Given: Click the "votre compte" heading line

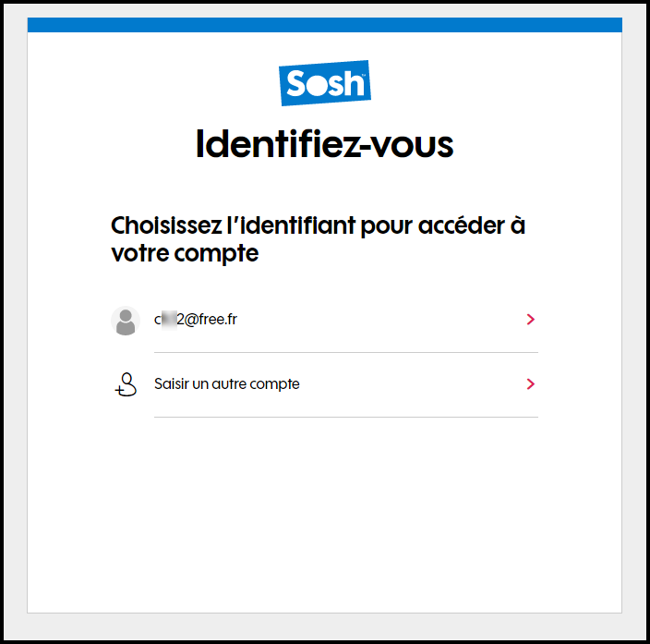Looking at the screenshot, I should click(185, 254).
